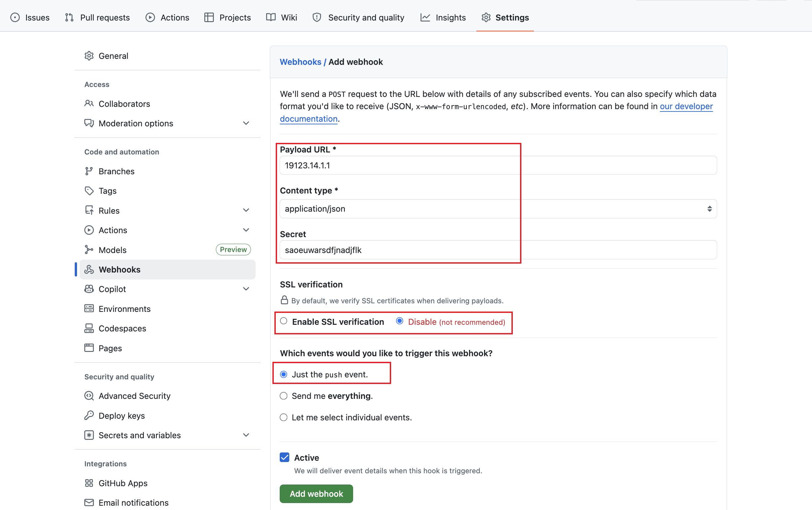
Task: Open the Pull requests tab
Action: [x=104, y=17]
